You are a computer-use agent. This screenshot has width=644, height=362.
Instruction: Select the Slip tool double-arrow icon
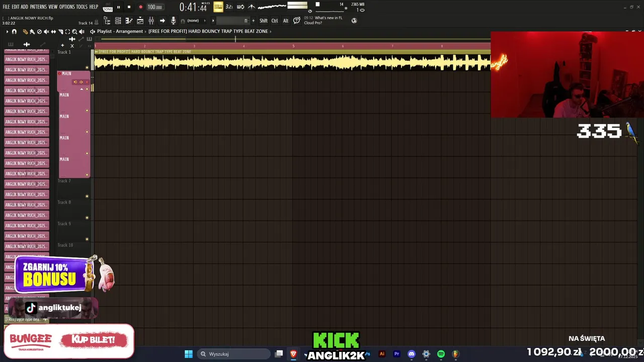coord(53,32)
